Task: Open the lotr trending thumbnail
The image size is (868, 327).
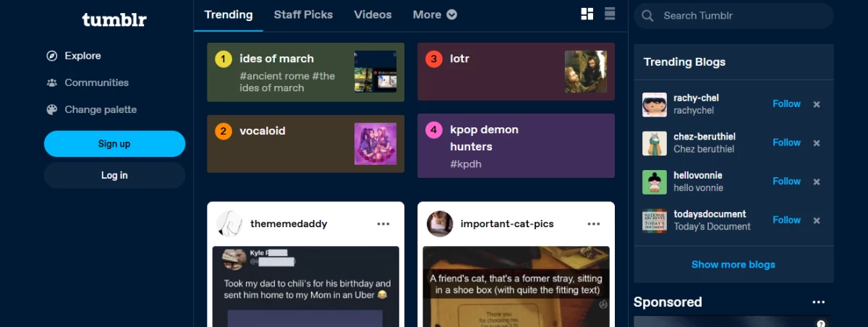Action: click(585, 72)
